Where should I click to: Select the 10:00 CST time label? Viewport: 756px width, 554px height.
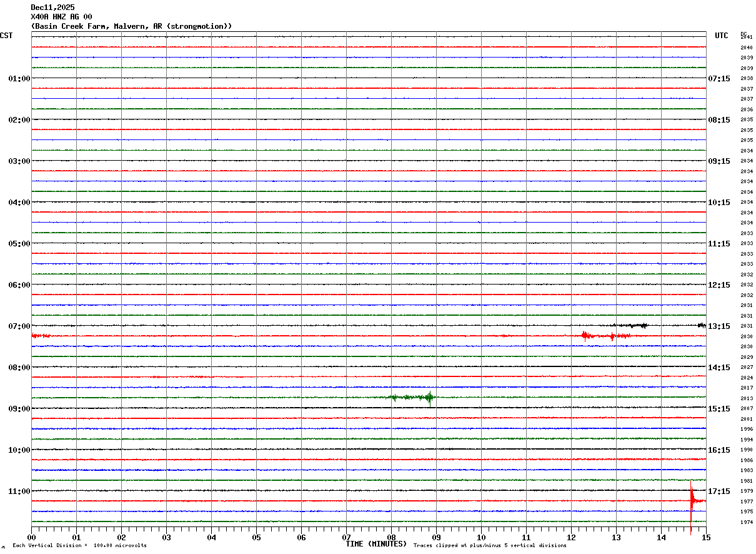point(19,450)
